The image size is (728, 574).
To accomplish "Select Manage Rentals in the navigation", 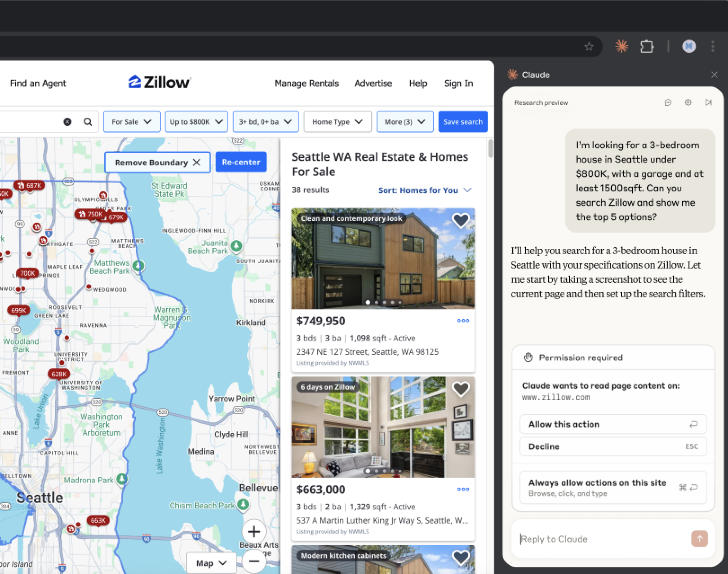I will click(306, 83).
